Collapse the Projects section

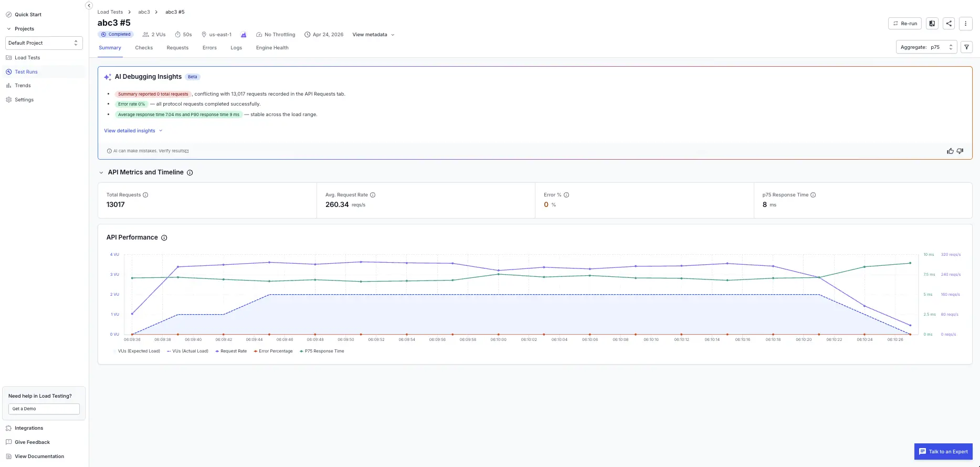coord(9,29)
